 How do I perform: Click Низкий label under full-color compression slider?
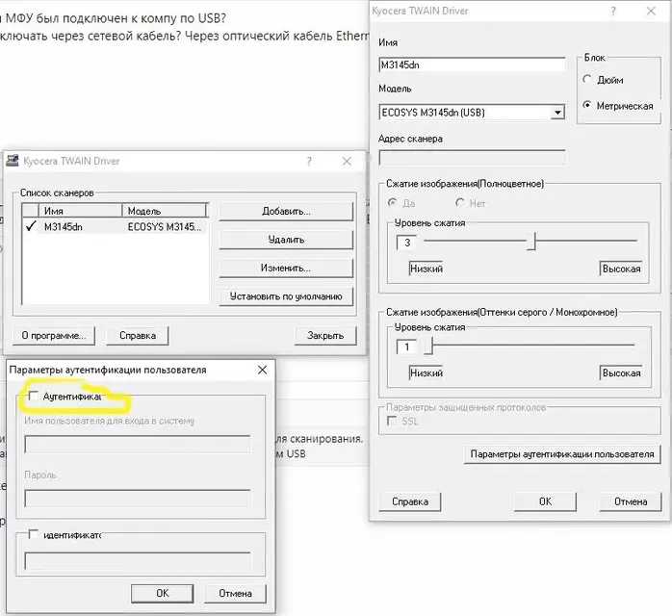(x=426, y=269)
